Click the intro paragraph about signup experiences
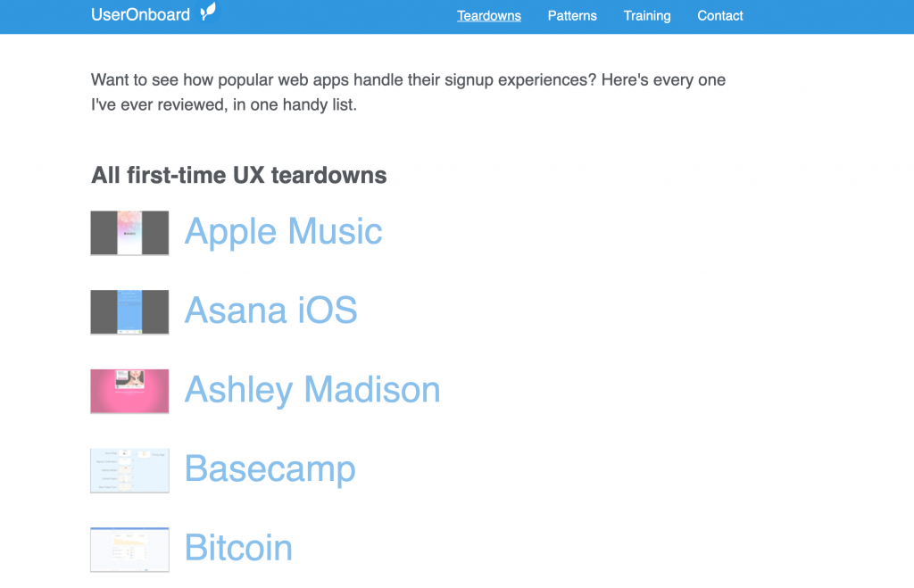 pos(408,92)
